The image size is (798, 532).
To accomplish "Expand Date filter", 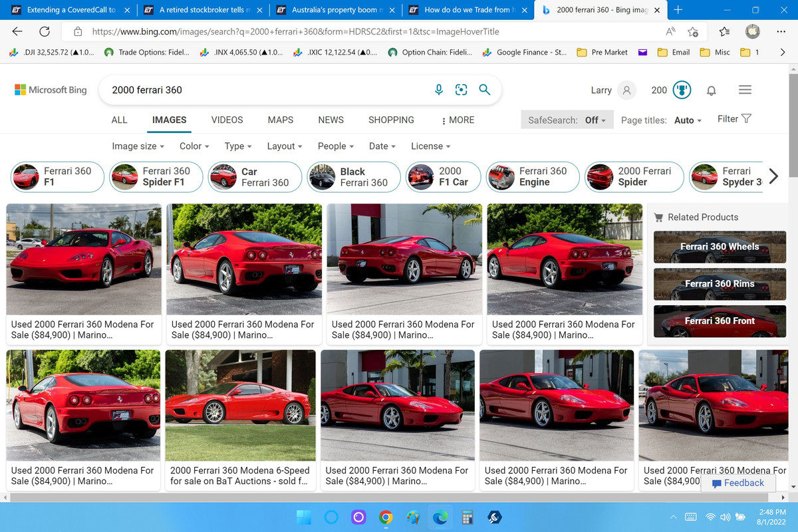I will [x=382, y=146].
